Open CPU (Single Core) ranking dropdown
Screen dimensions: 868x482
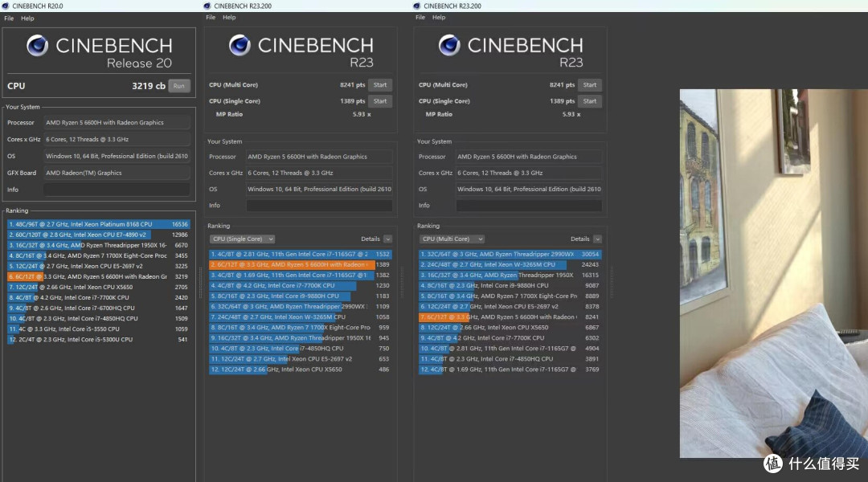click(242, 239)
